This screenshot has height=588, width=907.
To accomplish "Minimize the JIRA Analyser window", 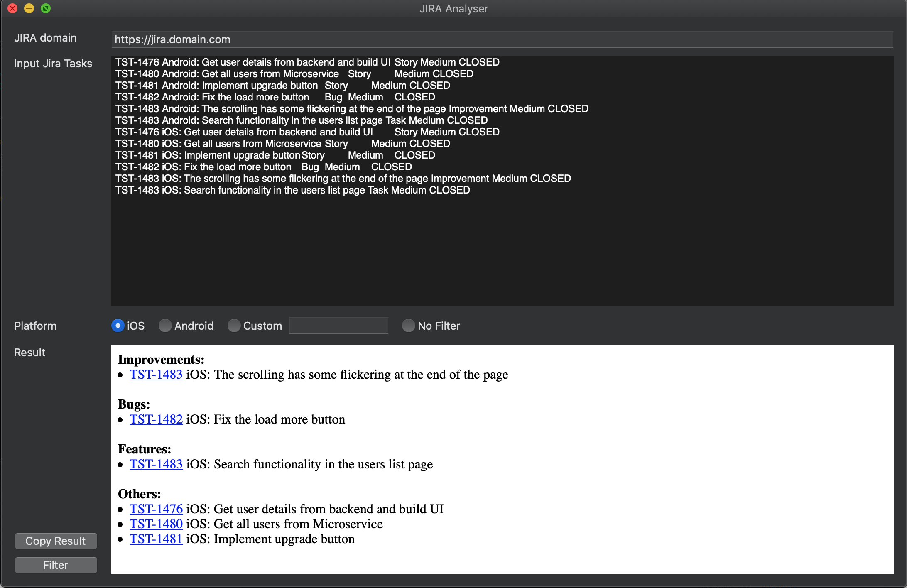I will pos(29,8).
